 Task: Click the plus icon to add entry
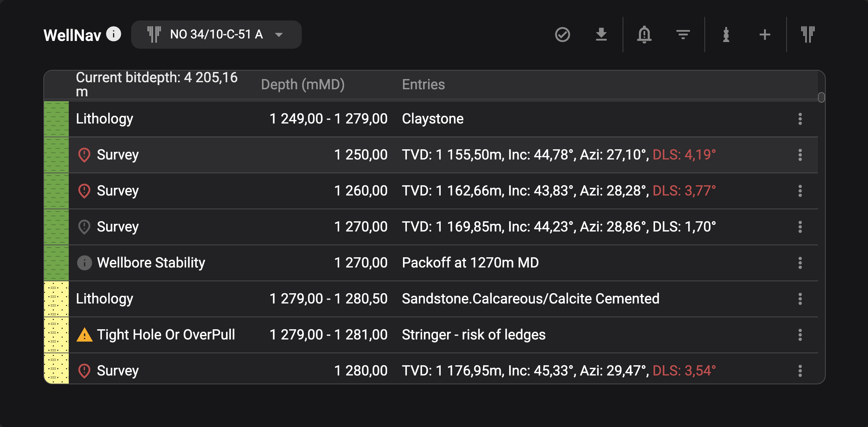point(765,35)
